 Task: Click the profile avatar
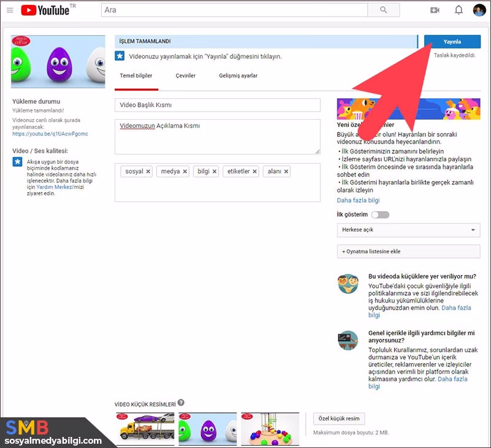(478, 10)
